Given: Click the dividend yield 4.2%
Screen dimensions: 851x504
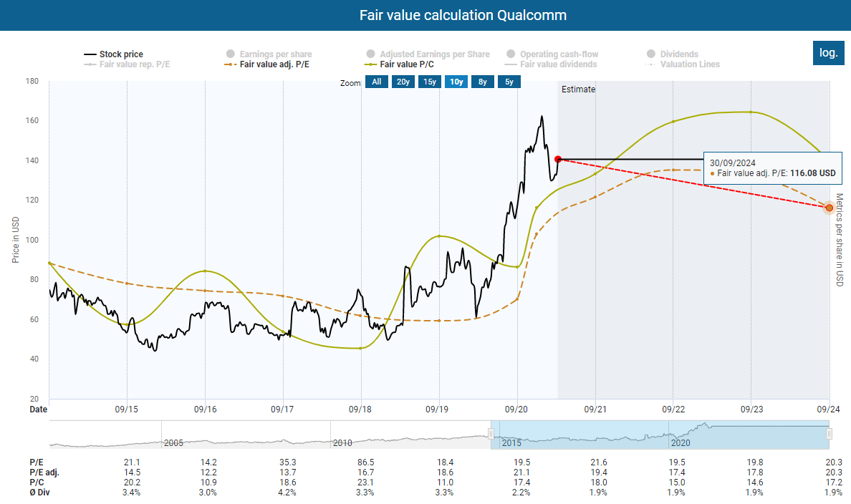Looking at the screenshot, I should tap(287, 492).
